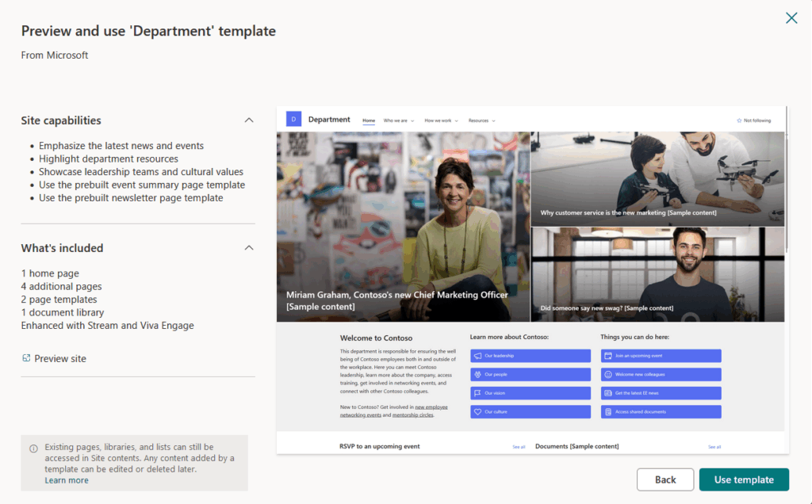This screenshot has height=504, width=812.
Task: Click the 'Highlight department resources' bullet
Action: [108, 158]
